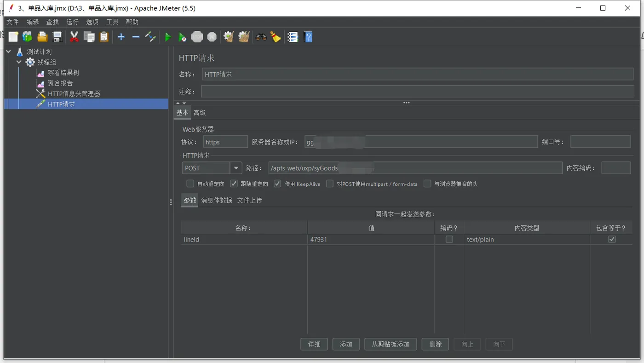Open the 工具 menu
The height and width of the screenshot is (363, 644).
(x=112, y=22)
